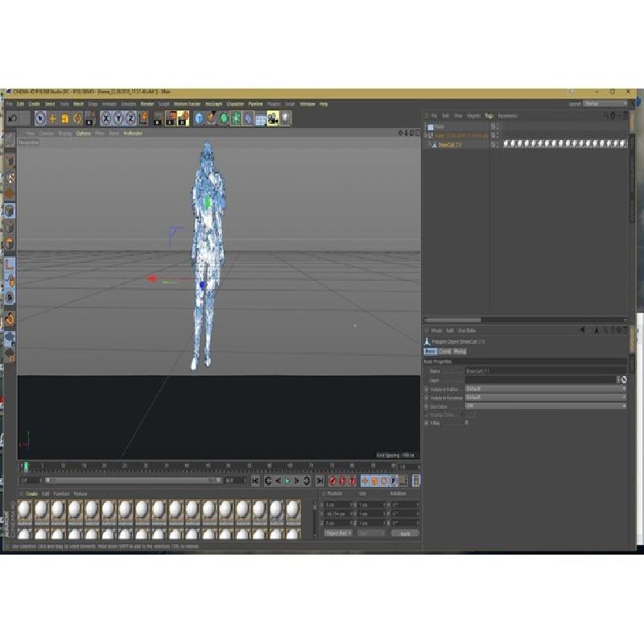644x644 pixels.
Task: Add a Cube primitive from the toolbar
Action: pyautogui.click(x=199, y=118)
